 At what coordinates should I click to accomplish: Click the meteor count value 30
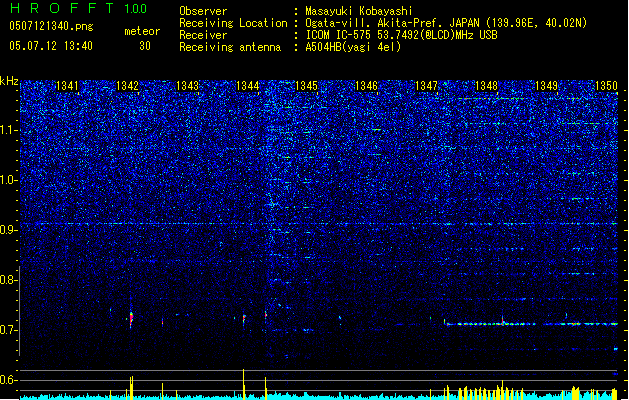(145, 46)
